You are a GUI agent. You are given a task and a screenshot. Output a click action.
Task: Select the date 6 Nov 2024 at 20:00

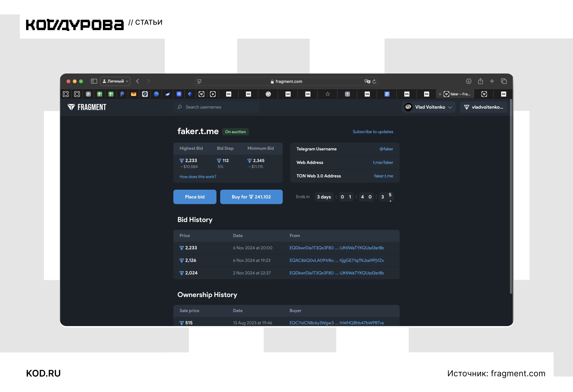pos(253,248)
